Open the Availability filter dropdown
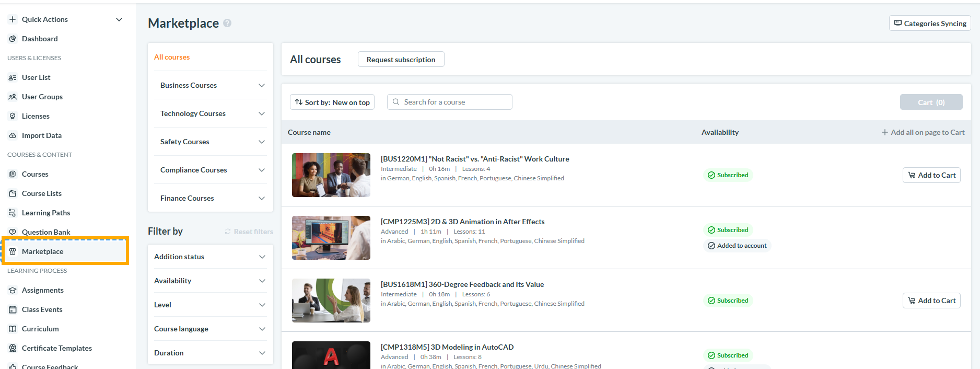This screenshot has height=369, width=980. point(211,281)
